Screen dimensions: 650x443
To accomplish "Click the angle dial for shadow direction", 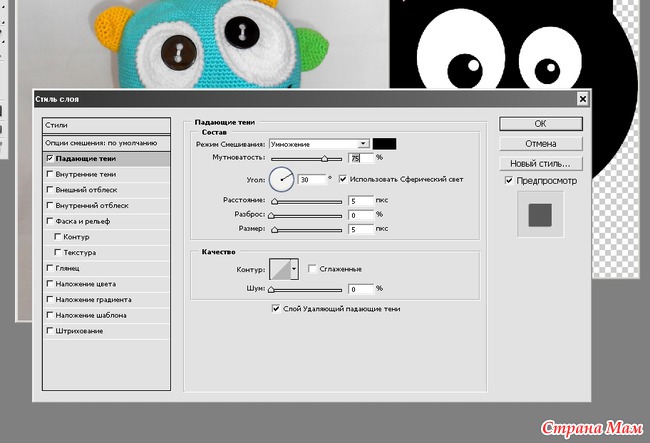I will 282,179.
